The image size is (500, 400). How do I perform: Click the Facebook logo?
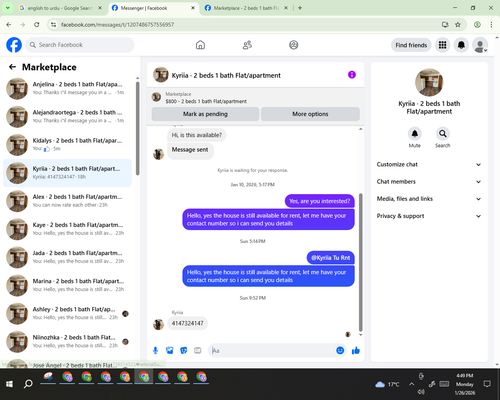pyautogui.click(x=14, y=45)
